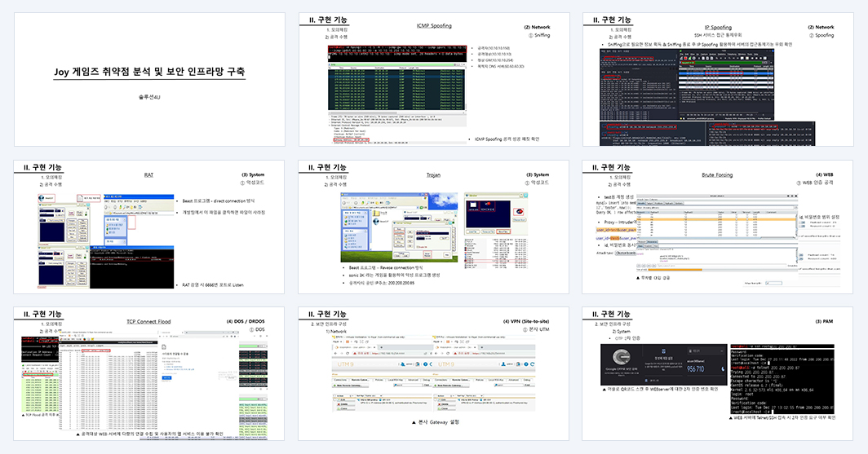Select the Joy 게임즈 title slide thumbnail
This screenshot has height=454, width=868.
(x=149, y=80)
